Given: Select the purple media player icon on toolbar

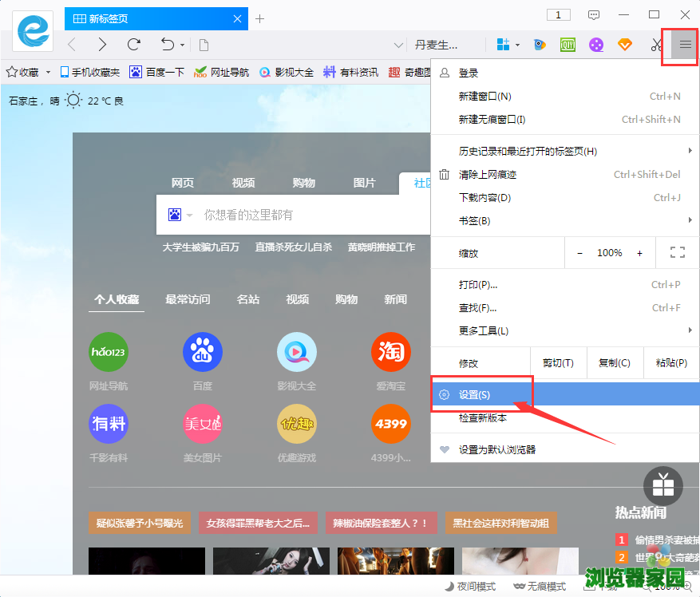Looking at the screenshot, I should 596,45.
